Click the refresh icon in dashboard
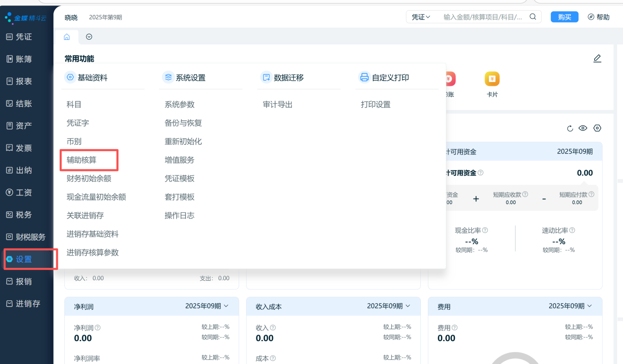623x364 pixels. coord(570,129)
